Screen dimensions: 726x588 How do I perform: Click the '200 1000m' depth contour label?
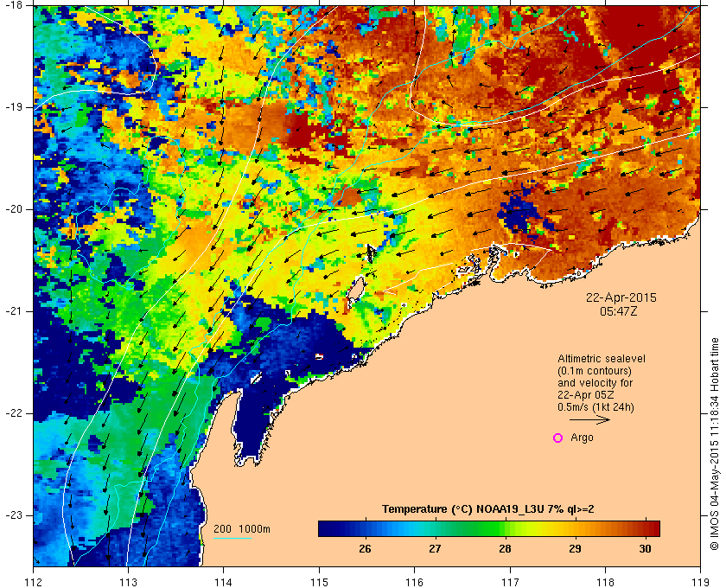pos(242,529)
